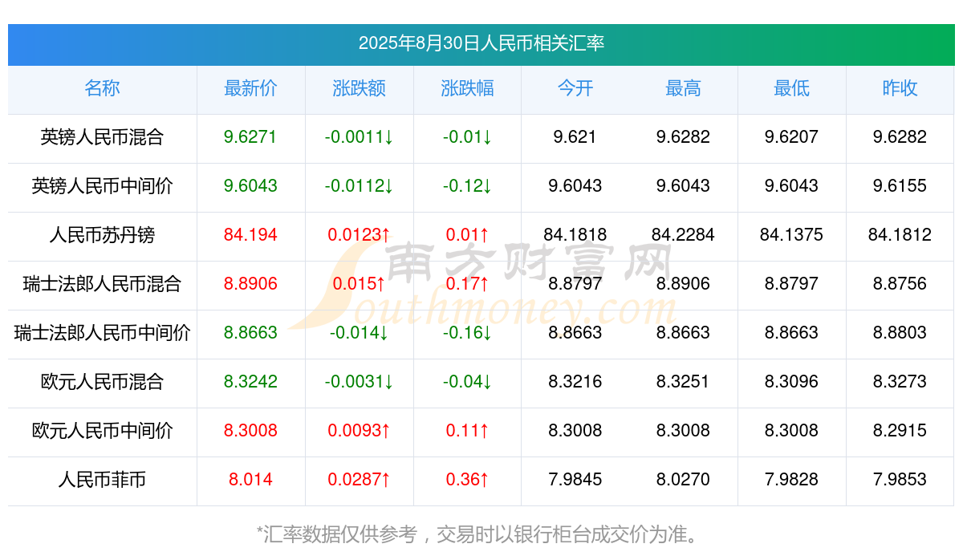
Task: Click low value 84.1375
Action: [791, 235]
